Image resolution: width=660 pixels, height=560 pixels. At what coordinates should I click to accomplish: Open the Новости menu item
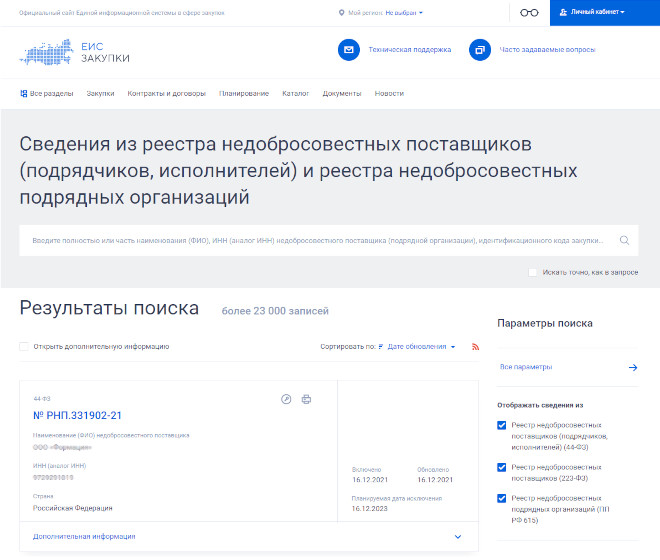tap(389, 93)
